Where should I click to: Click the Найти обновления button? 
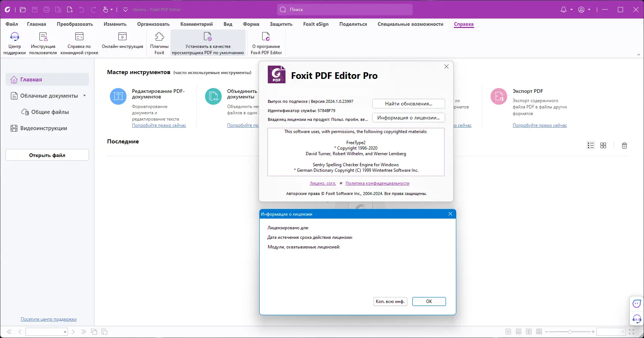[x=409, y=104]
